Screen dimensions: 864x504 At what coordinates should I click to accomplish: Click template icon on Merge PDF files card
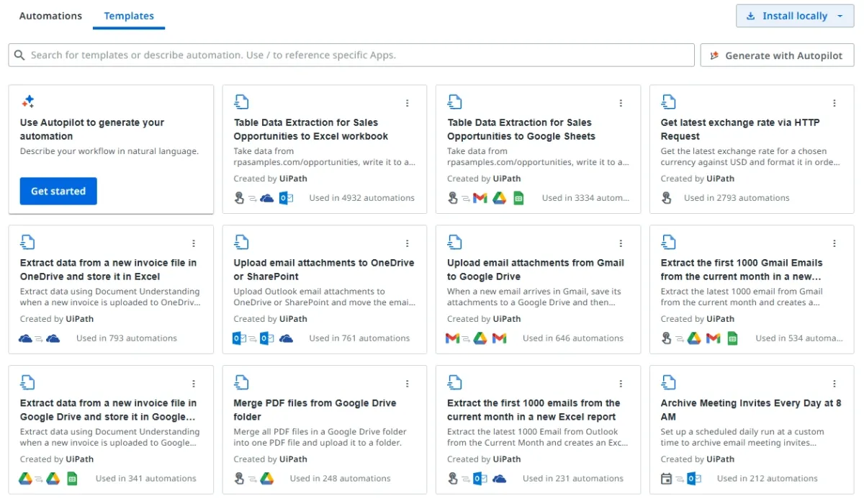pos(241,382)
